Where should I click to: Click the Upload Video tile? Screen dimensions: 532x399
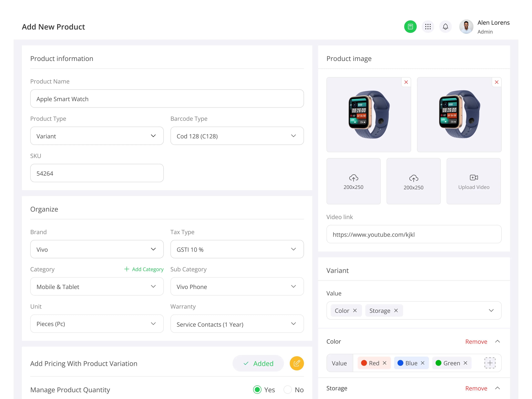474,181
